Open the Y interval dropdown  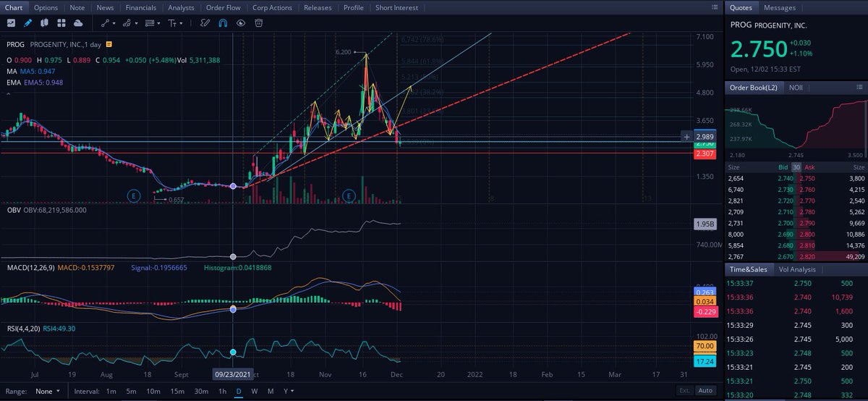coord(288,392)
